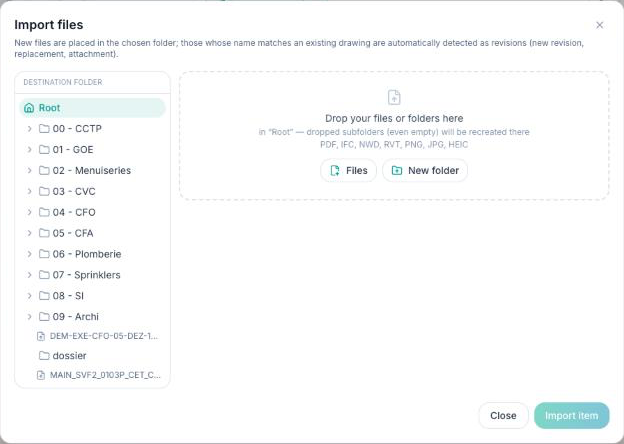
Task: Expand the 04 - CFO folder chevron
Action: (x=29, y=212)
